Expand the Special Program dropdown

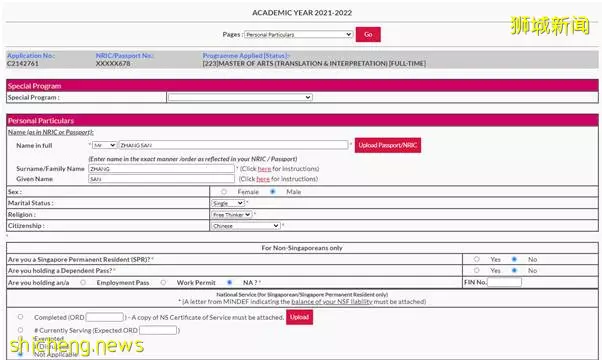[x=240, y=97]
